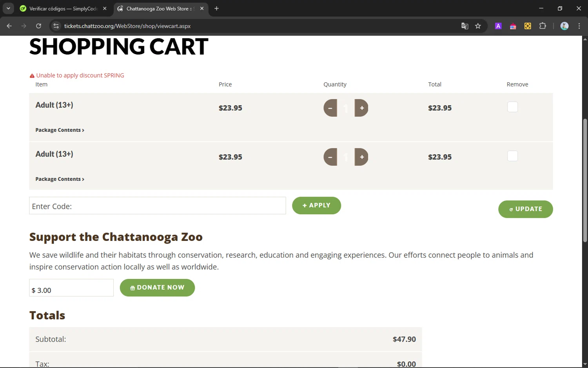
Task: Translate this page icon
Action: click(x=465, y=26)
